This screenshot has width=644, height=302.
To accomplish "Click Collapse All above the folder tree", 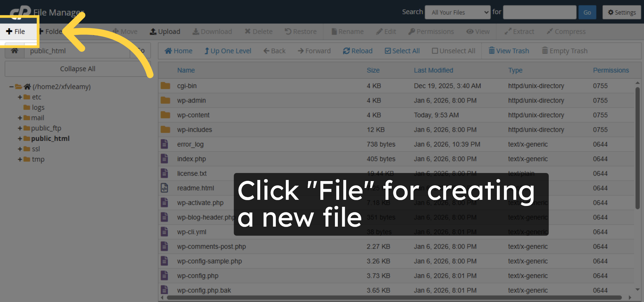I will [77, 69].
